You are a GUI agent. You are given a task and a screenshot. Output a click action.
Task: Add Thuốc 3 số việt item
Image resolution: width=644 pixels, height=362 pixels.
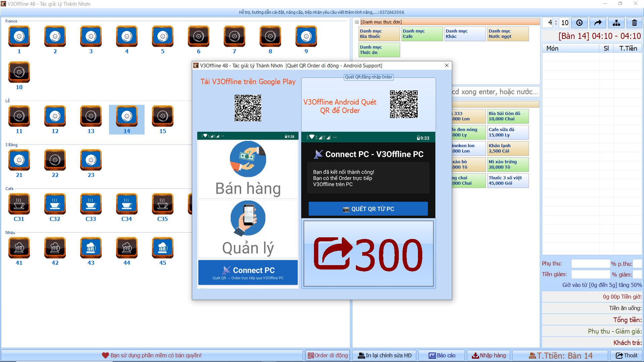[x=508, y=181]
